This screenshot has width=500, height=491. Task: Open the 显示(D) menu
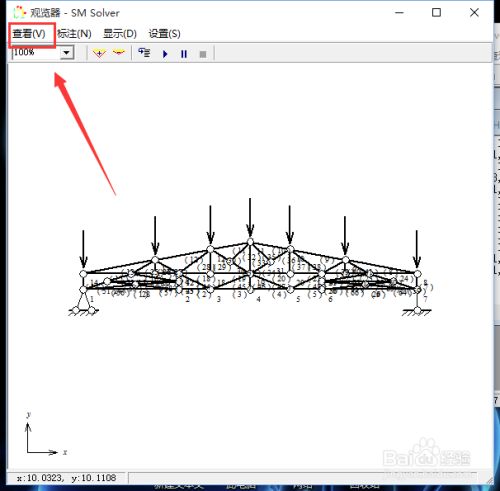pos(120,34)
